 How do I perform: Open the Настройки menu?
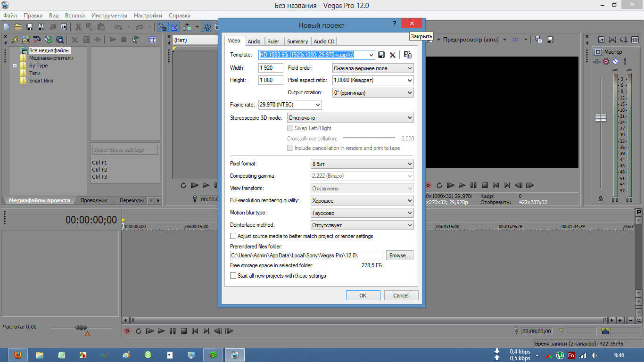pyautogui.click(x=148, y=16)
